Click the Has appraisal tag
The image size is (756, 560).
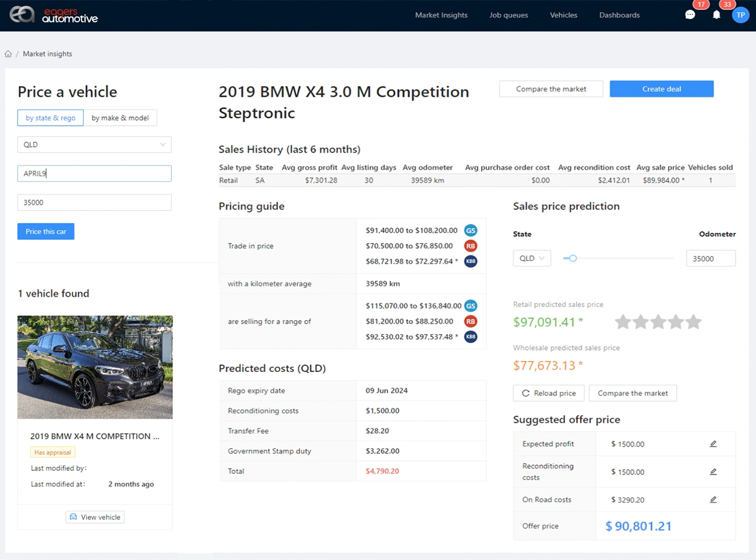tap(52, 452)
